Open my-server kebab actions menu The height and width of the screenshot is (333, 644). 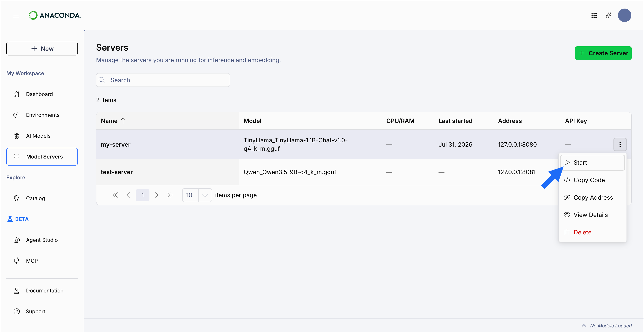620,144
